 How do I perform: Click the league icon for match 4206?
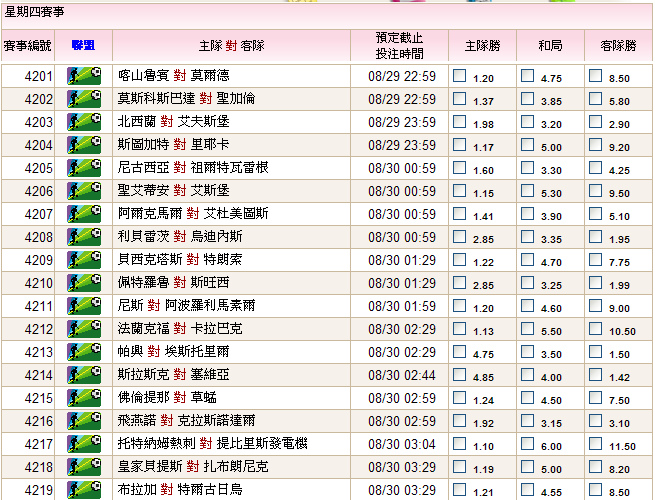point(84,191)
